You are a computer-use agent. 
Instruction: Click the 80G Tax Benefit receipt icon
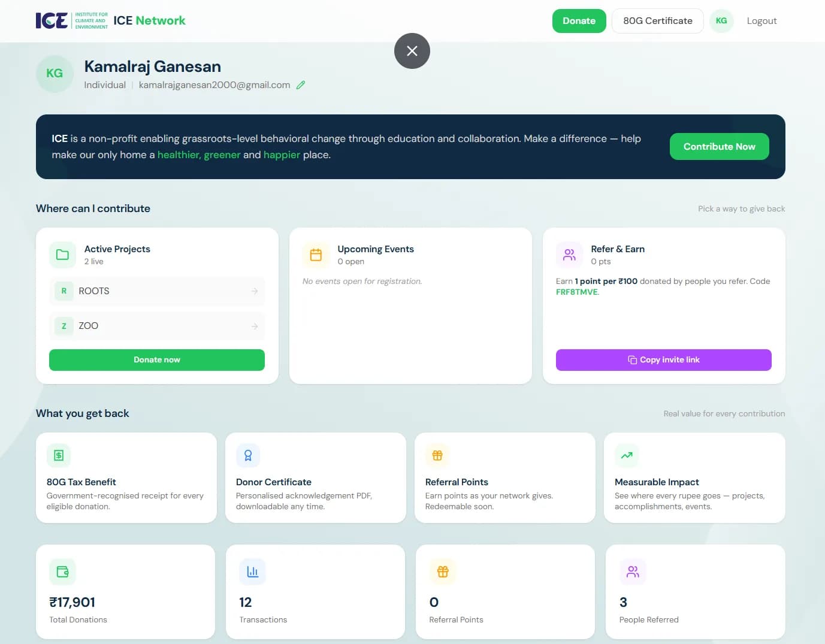[59, 455]
